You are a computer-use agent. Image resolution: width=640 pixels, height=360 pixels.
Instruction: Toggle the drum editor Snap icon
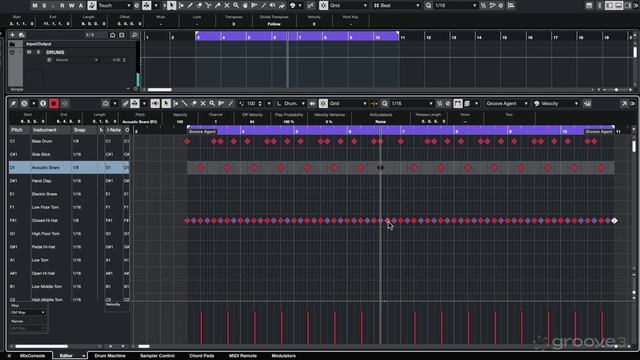(x=323, y=104)
